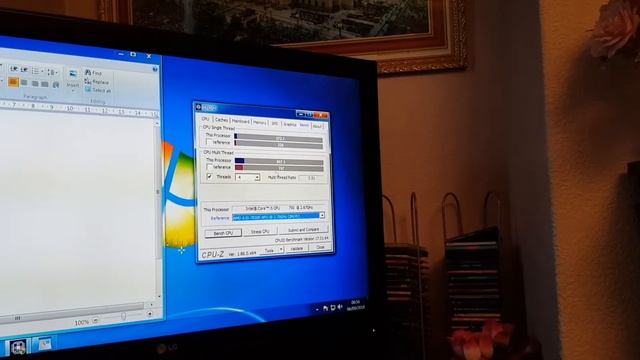
Task: Click the justify alignment icon in WordPad
Action: click(x=45, y=84)
